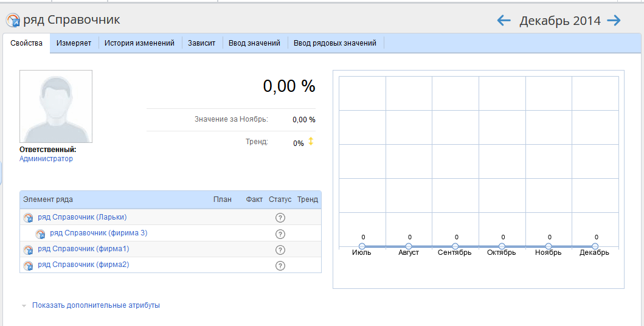Image resolution: width=644 pixels, height=326 pixels.
Task: Switch to the Измеряет tab
Action: point(74,43)
